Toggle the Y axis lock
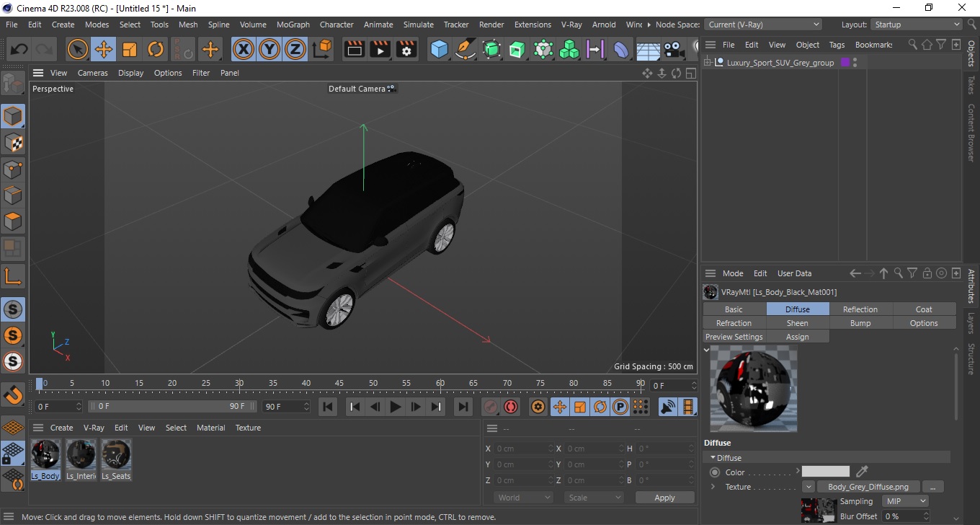 pos(269,50)
